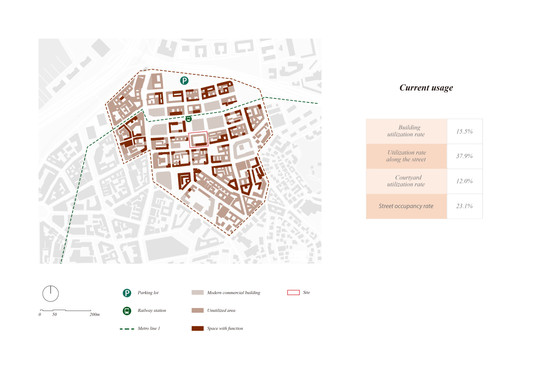The image size is (540, 382).
Task: Click the '37.9%' value cell
Action: (x=465, y=156)
